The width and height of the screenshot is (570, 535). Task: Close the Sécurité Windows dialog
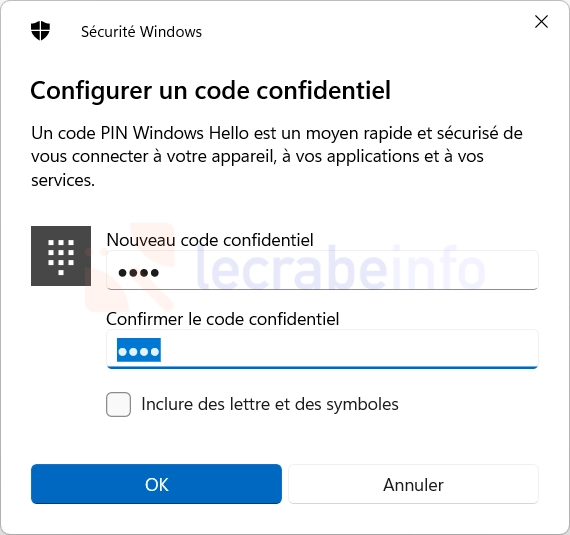click(x=541, y=22)
